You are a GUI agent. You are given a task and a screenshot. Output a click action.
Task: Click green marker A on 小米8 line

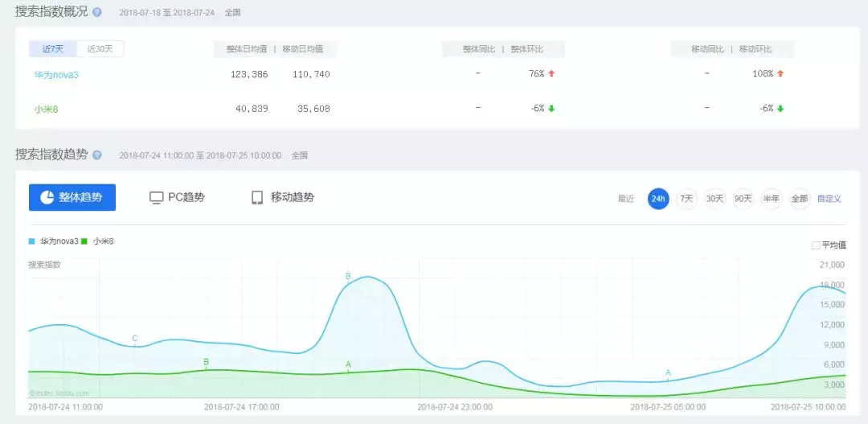(348, 364)
